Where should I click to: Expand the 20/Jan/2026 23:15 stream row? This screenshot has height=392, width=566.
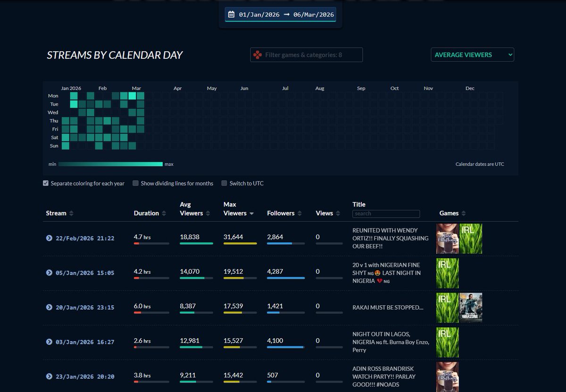(x=49, y=307)
